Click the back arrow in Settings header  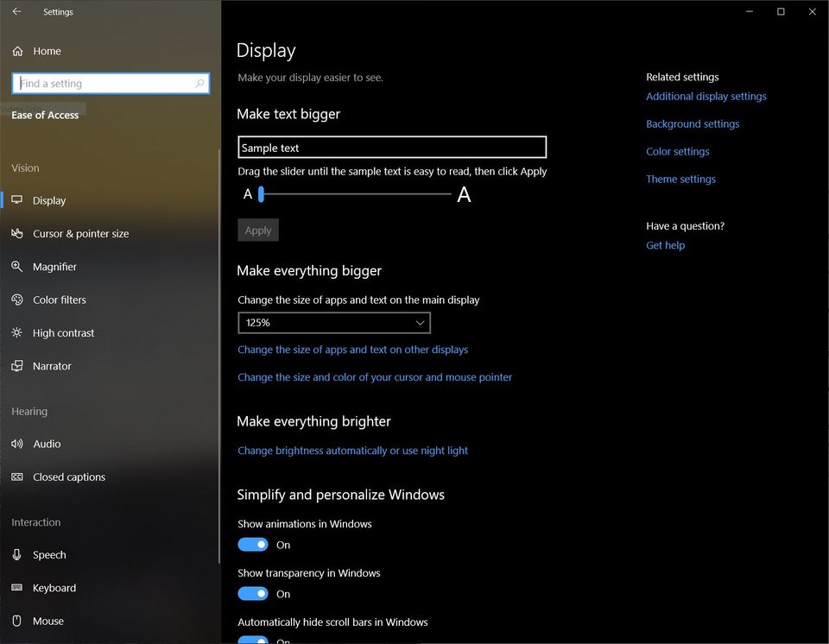click(x=17, y=12)
